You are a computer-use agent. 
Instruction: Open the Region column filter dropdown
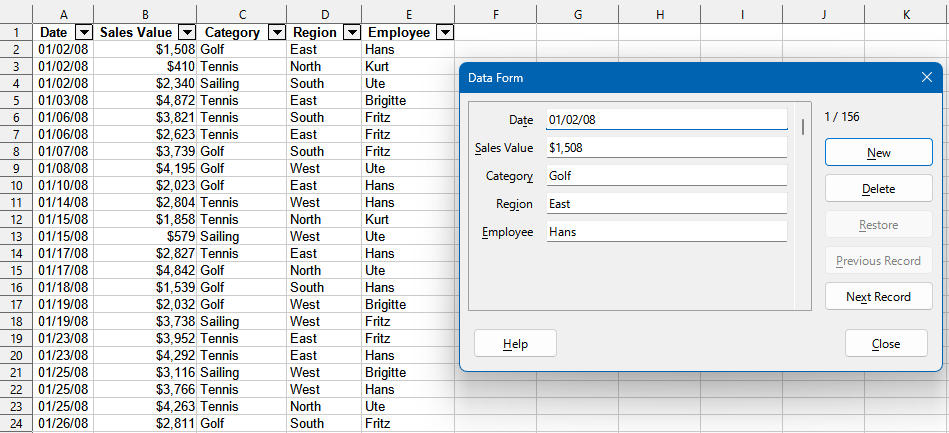(352, 33)
